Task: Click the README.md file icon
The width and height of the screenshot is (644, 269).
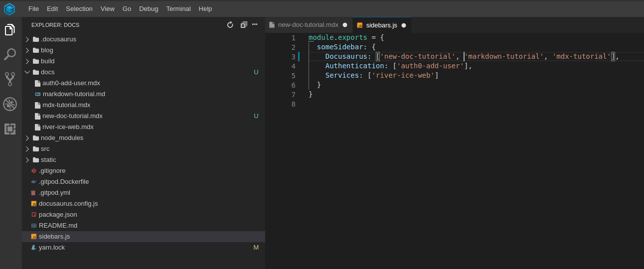Action: tap(33, 226)
